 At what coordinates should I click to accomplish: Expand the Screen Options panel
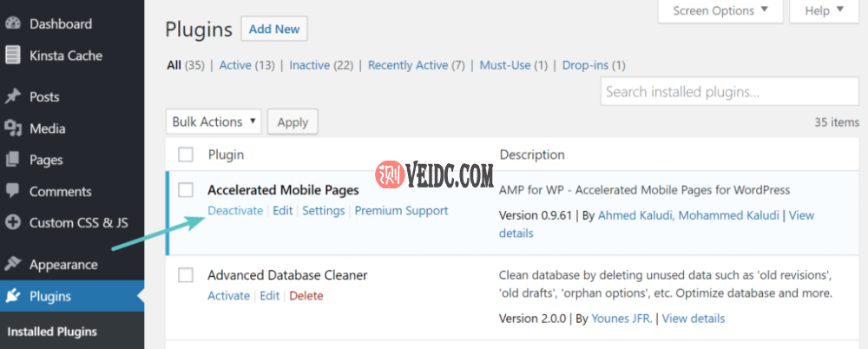coord(720,10)
